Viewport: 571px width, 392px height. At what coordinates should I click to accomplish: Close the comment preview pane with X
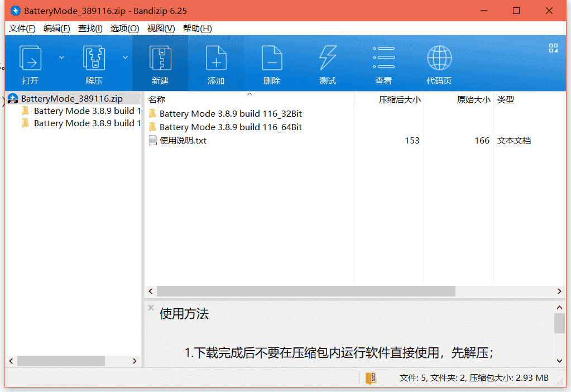(151, 308)
